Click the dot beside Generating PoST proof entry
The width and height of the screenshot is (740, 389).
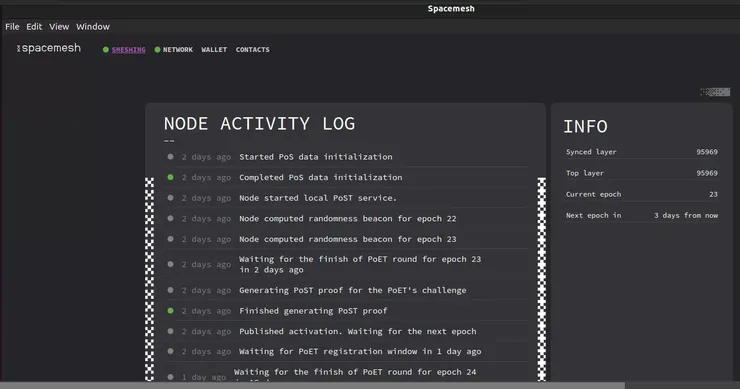pos(170,290)
